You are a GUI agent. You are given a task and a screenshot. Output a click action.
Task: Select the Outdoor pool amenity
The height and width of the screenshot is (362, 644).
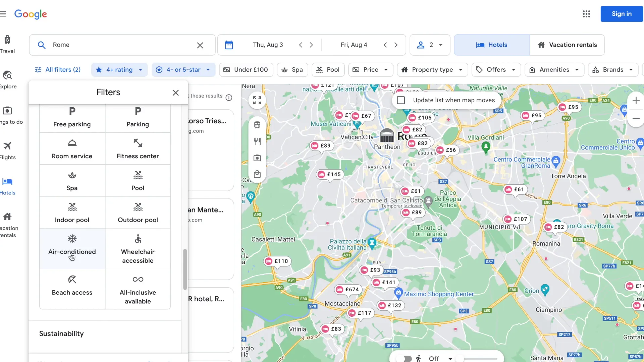138,213
